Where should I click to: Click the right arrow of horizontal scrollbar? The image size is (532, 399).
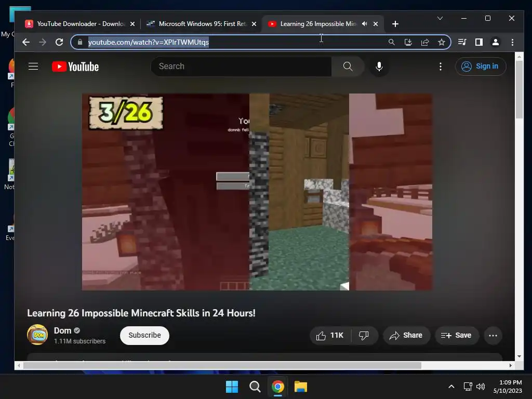point(510,365)
